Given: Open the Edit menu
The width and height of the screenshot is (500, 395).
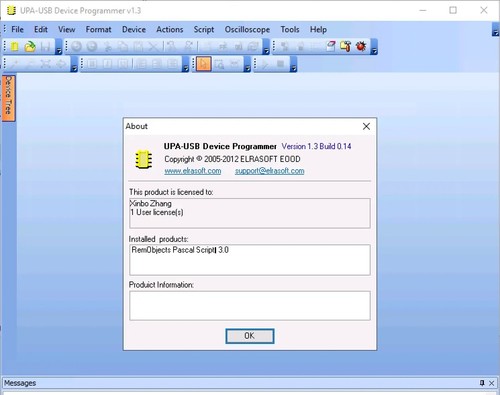Looking at the screenshot, I should tap(41, 29).
